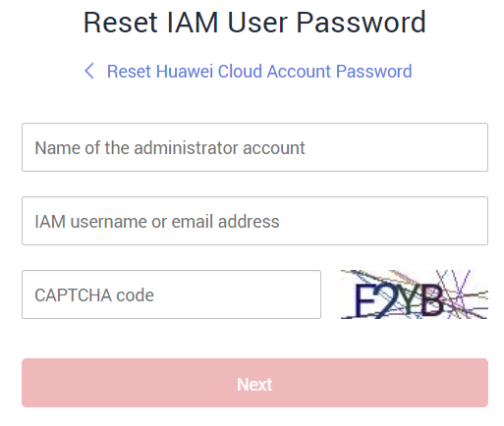Refresh the CAPTCHA image showing F2YB
Image resolution: width=504 pixels, height=426 pixels.
[415, 294]
